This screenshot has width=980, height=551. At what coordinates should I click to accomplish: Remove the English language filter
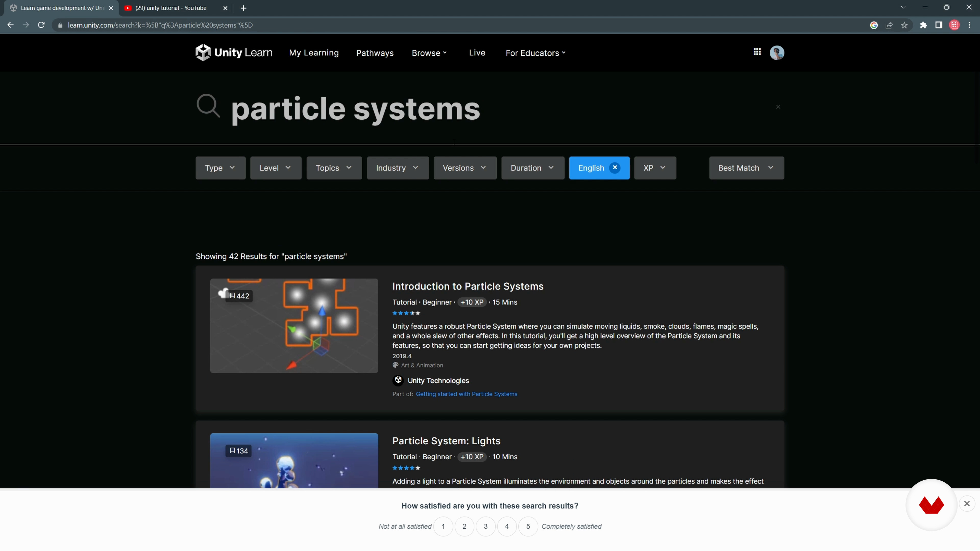pyautogui.click(x=614, y=168)
